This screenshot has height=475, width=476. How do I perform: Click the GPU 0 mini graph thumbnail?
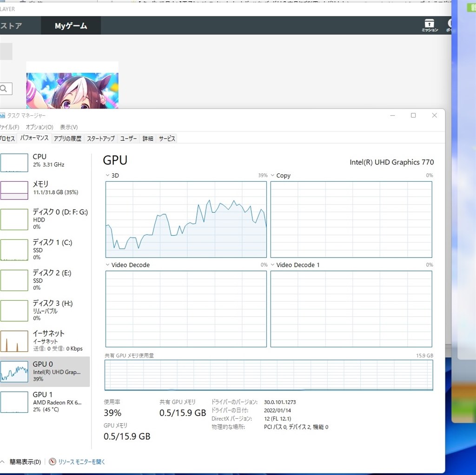[14, 372]
